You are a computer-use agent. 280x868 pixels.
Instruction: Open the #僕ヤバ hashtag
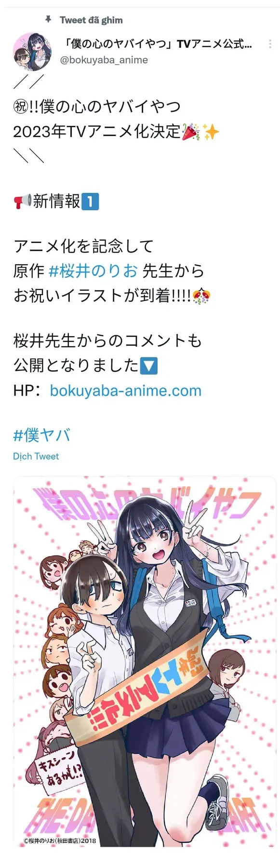pyautogui.click(x=42, y=435)
